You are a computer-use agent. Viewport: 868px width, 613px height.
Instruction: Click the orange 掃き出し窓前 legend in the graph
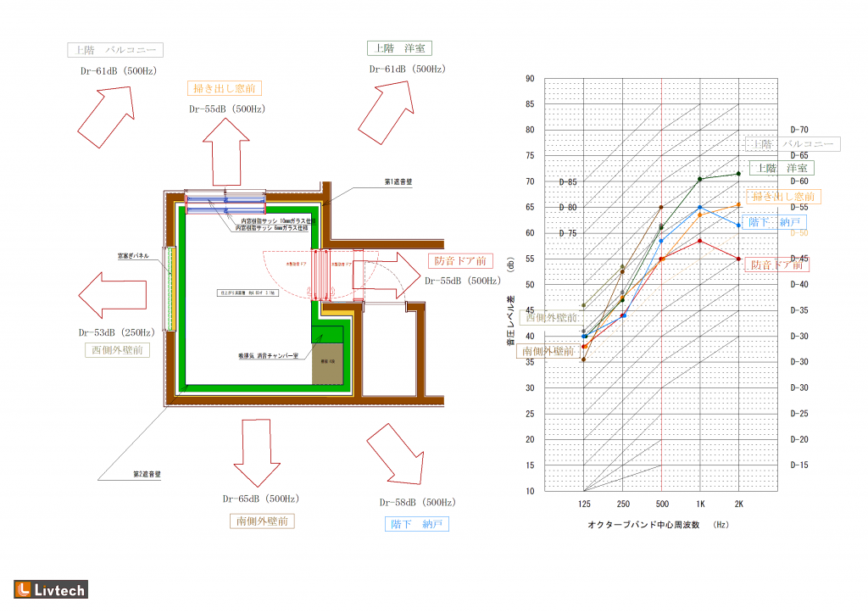[x=783, y=197]
